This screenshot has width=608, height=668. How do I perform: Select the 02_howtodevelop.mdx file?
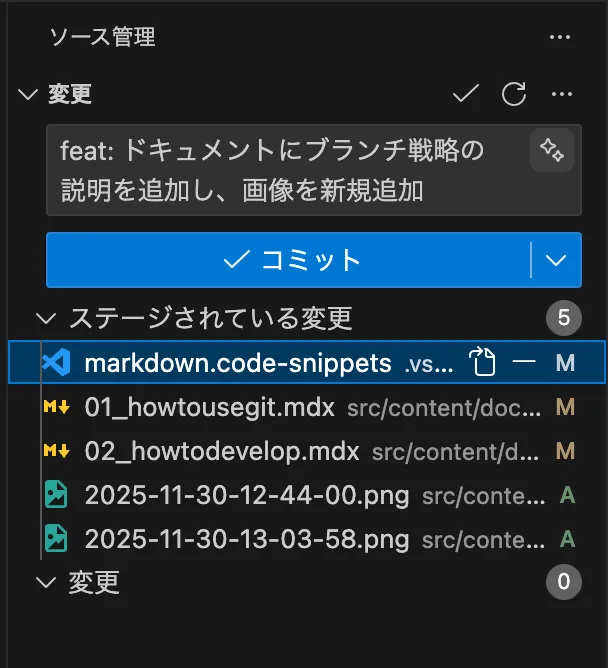coord(222,451)
